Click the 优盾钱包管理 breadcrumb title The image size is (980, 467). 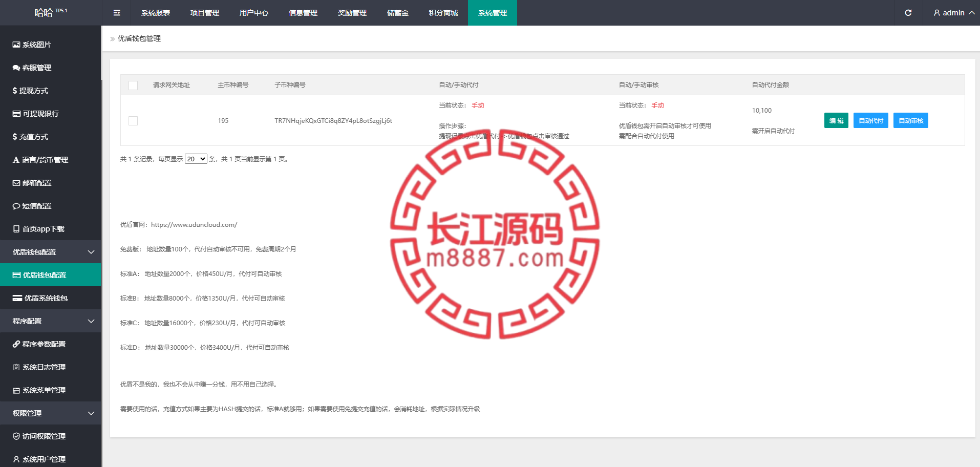point(139,38)
